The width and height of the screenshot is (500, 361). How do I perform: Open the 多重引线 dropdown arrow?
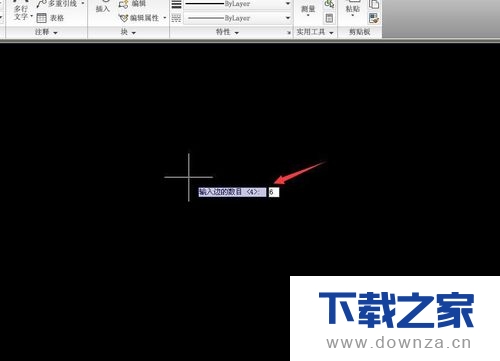(83, 4)
